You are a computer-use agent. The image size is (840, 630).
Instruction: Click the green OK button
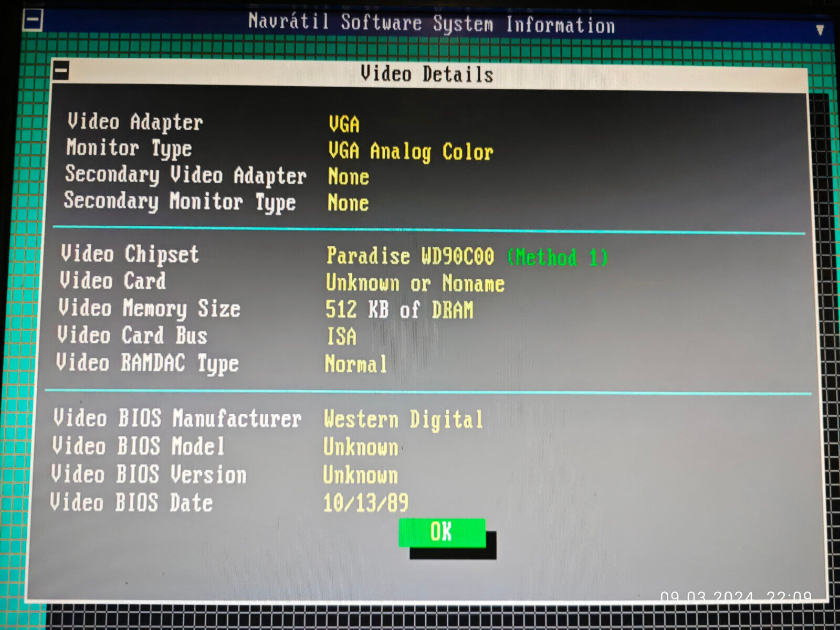[442, 532]
